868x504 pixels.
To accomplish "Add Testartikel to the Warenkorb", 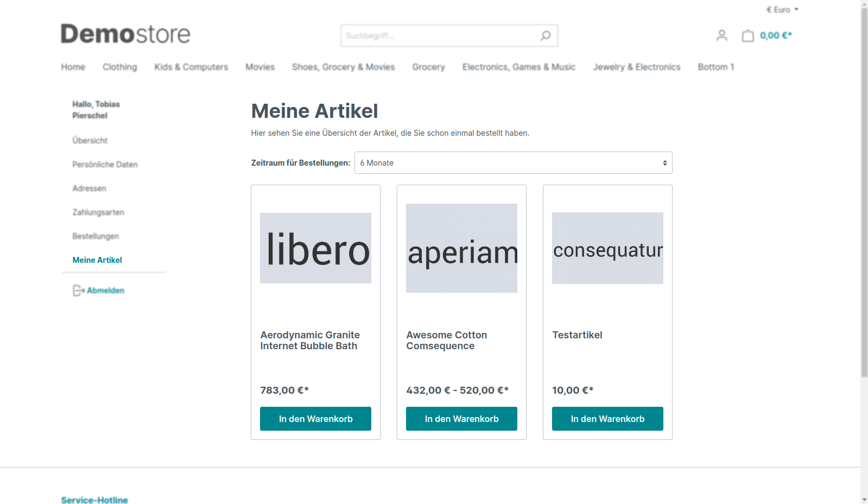I will (607, 419).
